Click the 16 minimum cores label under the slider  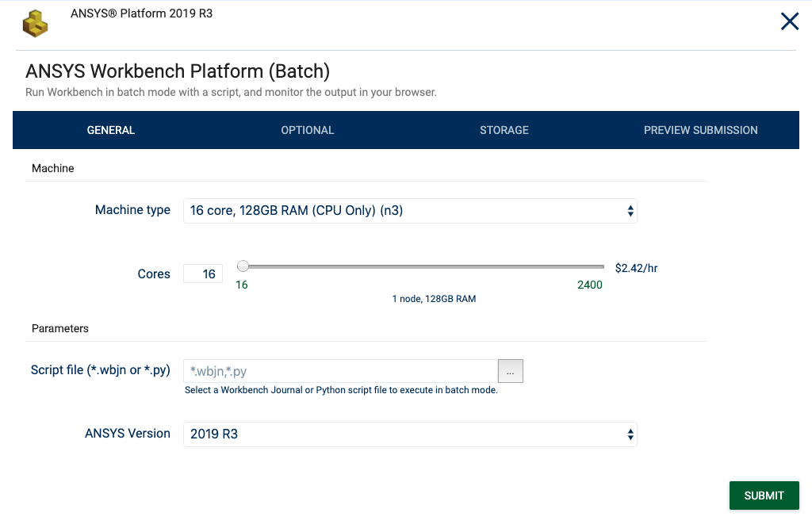point(242,285)
